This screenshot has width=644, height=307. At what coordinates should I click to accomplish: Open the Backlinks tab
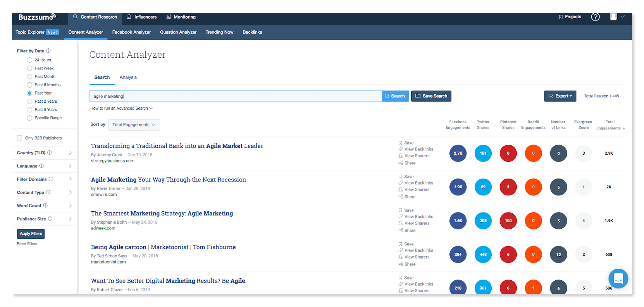click(252, 32)
